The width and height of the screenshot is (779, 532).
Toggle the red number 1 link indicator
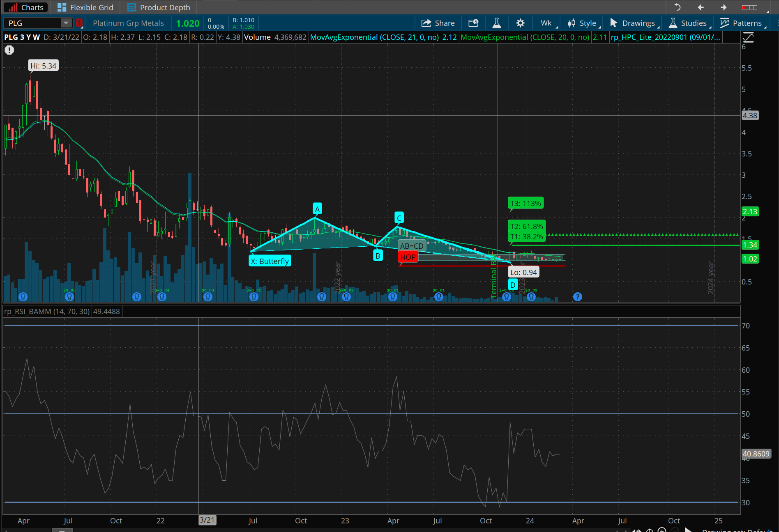79,23
